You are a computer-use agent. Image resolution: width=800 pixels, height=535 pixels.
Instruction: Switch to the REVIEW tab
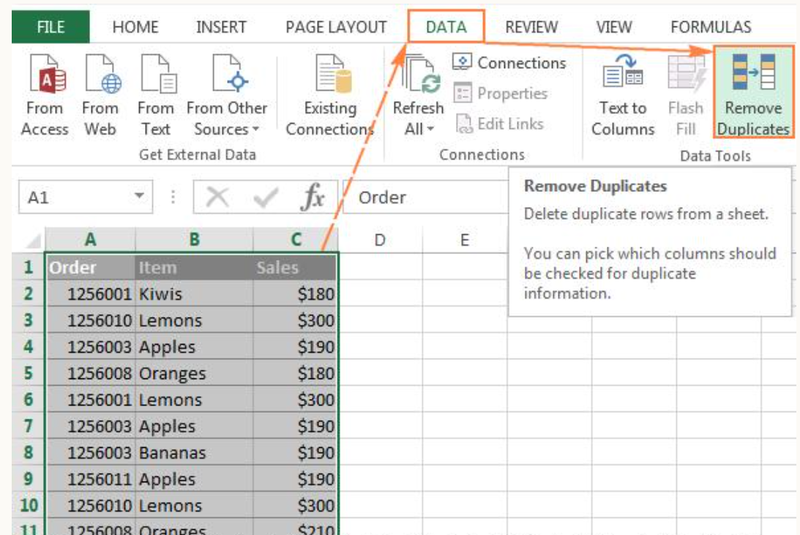532,27
